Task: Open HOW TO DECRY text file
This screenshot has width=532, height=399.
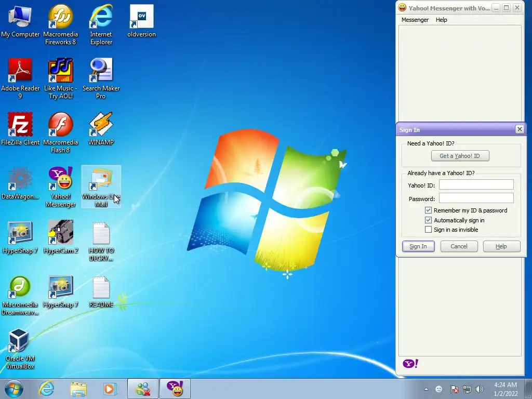Action: [101, 241]
